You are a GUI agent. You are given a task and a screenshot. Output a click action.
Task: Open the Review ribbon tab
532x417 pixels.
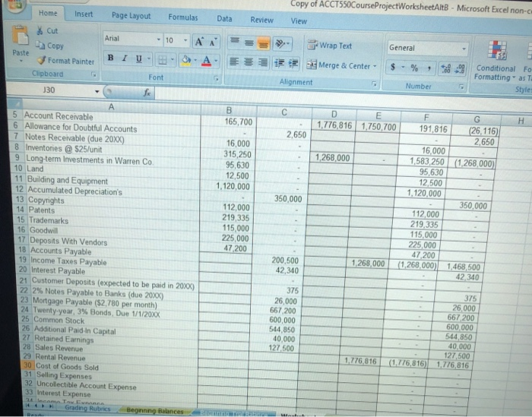(x=261, y=20)
